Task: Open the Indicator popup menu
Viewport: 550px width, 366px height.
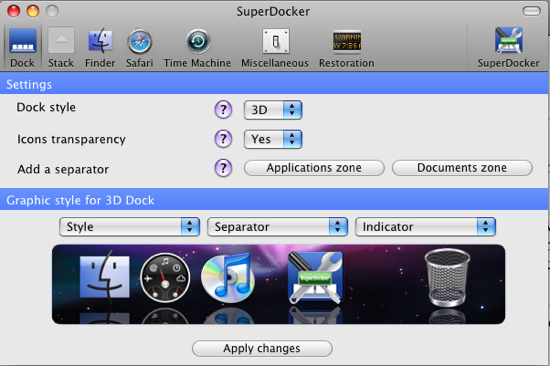Action: coord(425,227)
